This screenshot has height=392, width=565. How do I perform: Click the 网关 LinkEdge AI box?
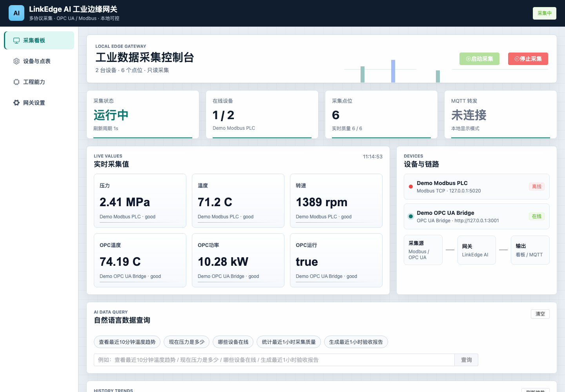click(x=477, y=250)
